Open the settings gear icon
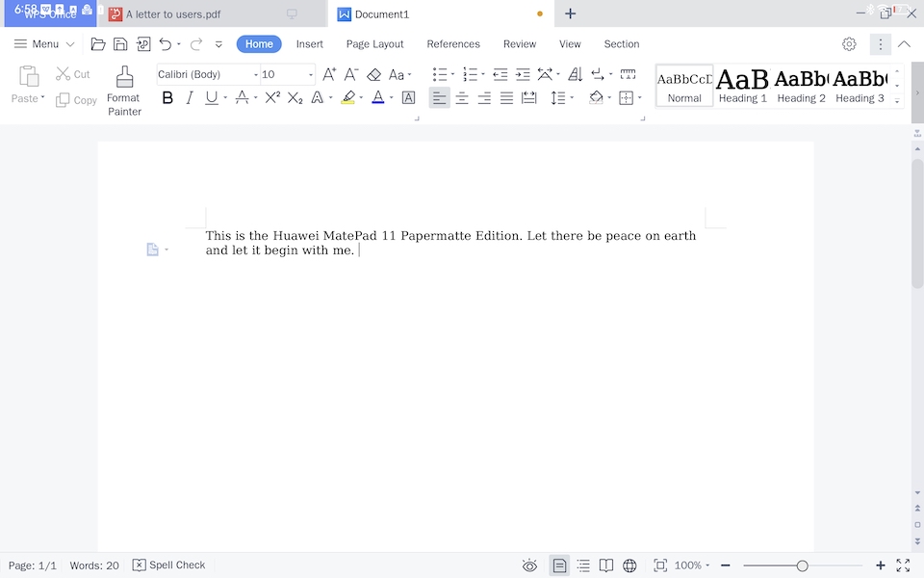This screenshot has width=924, height=578. point(849,44)
